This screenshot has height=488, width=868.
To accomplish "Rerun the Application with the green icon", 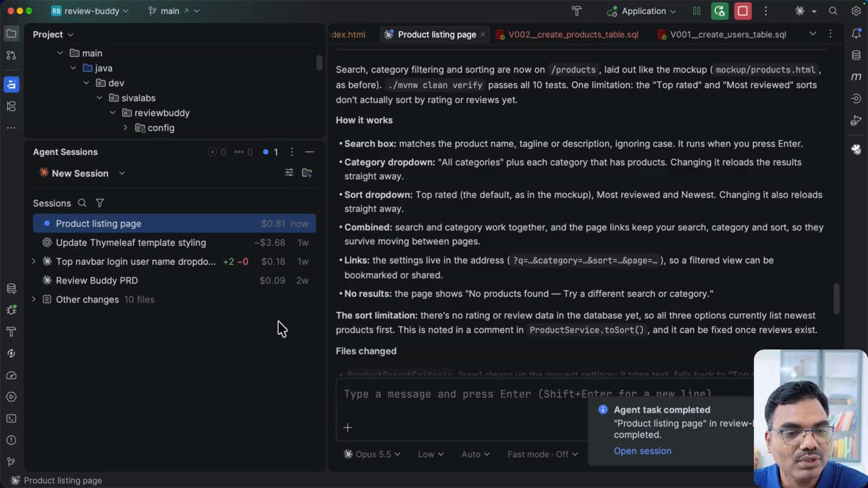I will coord(719,11).
